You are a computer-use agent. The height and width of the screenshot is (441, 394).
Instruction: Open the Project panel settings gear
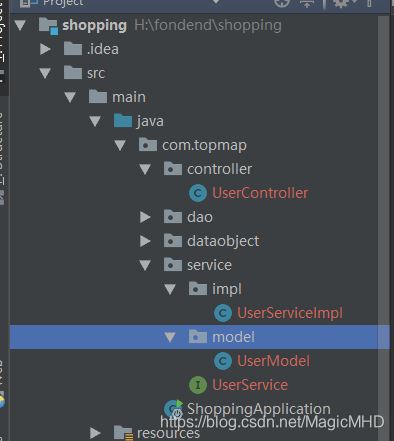[340, 3]
